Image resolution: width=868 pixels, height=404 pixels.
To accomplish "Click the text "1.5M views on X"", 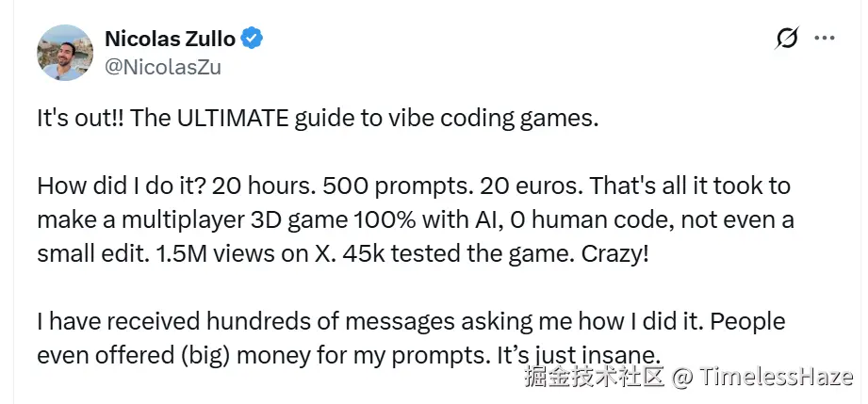I will click(246, 253).
